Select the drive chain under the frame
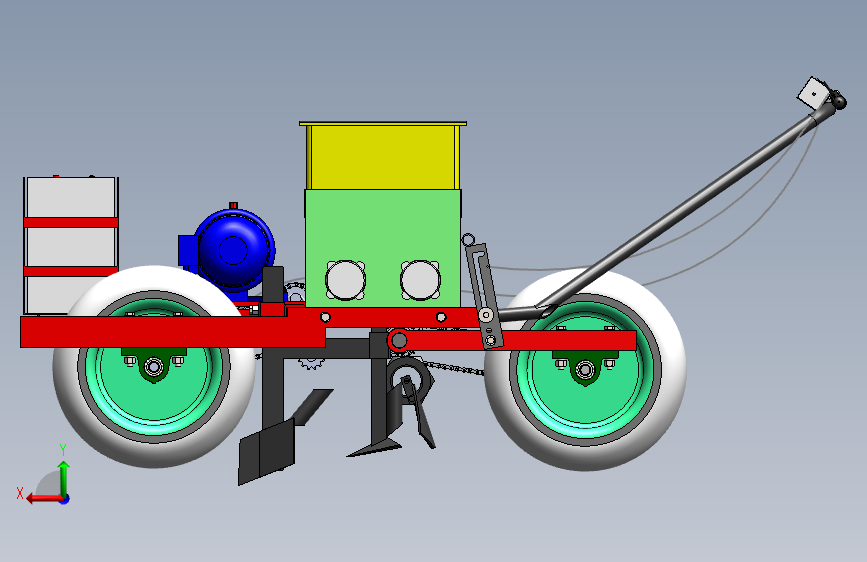Screen dimensions: 867x562 [x=453, y=368]
